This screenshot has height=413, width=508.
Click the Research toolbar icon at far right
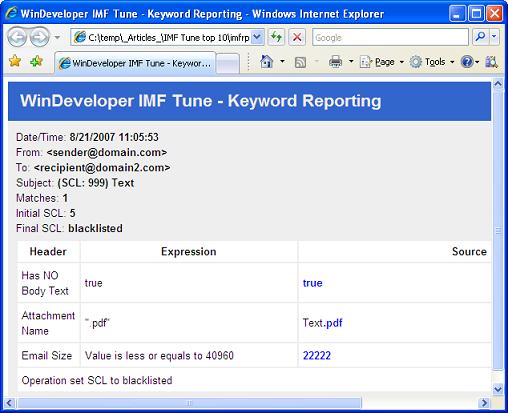click(491, 62)
